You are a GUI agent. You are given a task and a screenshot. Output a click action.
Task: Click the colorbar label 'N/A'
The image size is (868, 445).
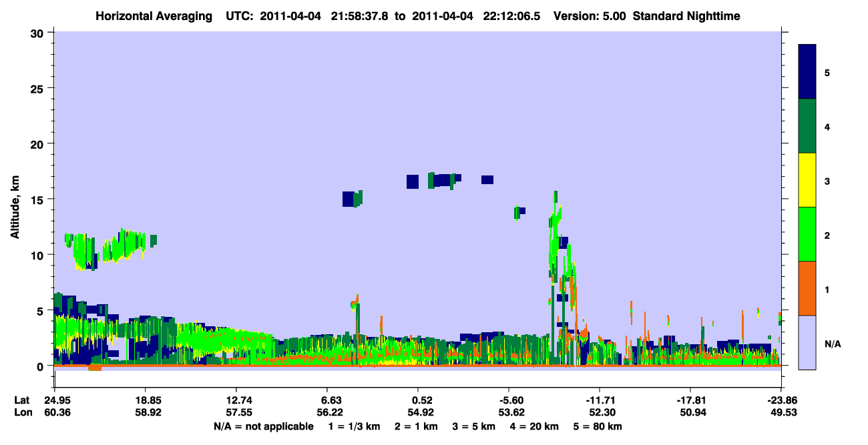coord(832,344)
